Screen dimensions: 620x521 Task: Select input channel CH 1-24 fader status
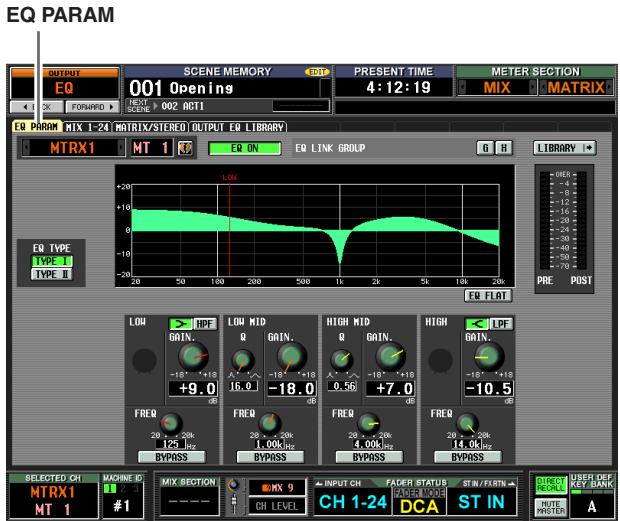353,502
